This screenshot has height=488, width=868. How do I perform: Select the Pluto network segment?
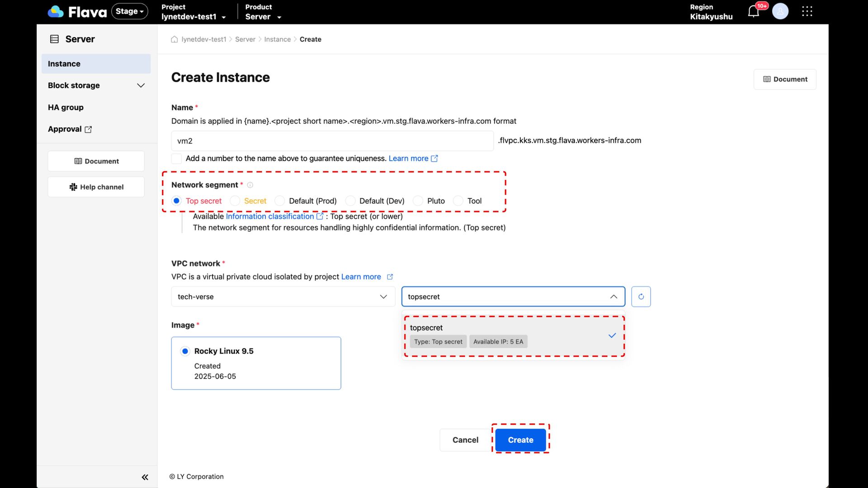click(x=418, y=201)
